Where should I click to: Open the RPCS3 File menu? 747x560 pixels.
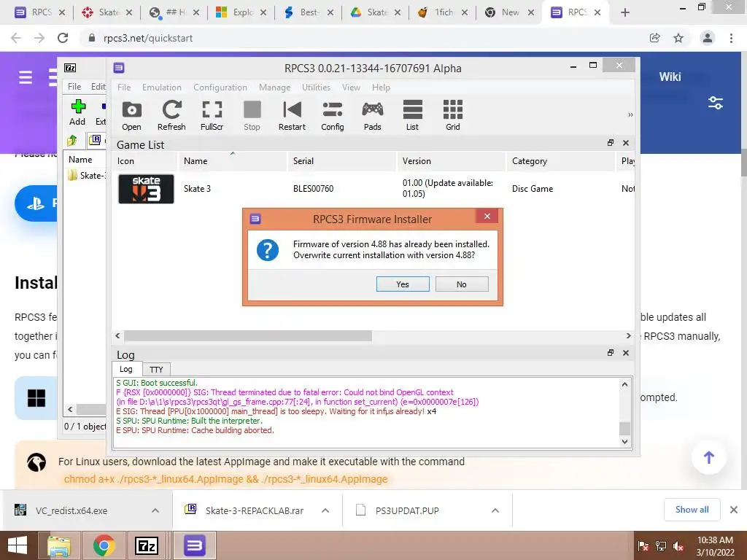[124, 87]
